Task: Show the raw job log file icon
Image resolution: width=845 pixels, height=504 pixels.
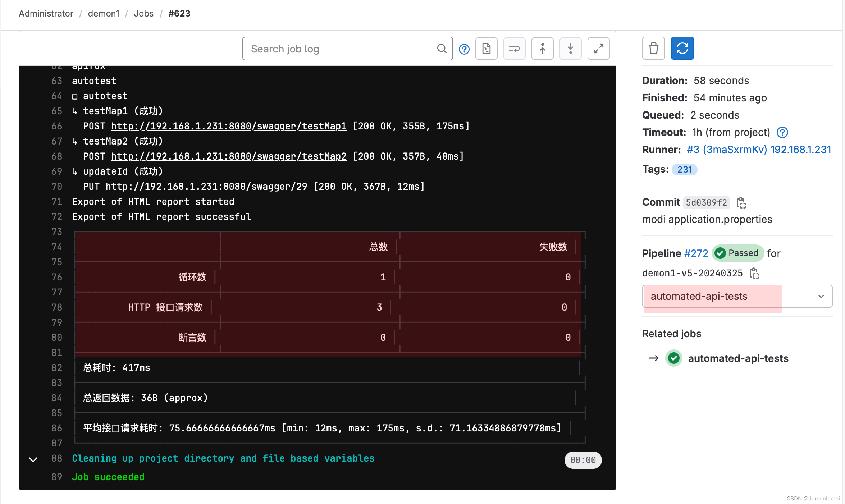Action: coord(486,49)
